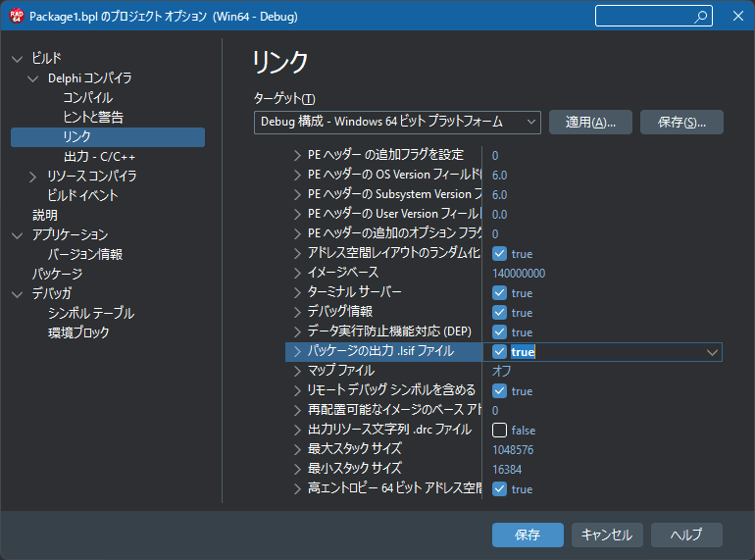Open the シンボル テーブル page

click(x=91, y=313)
